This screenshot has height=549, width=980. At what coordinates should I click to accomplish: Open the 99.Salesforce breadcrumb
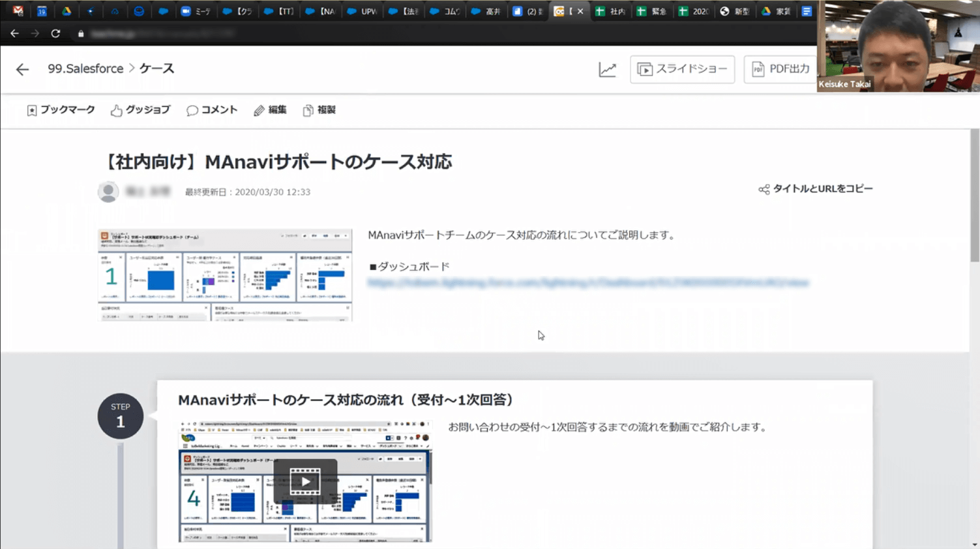pyautogui.click(x=85, y=68)
